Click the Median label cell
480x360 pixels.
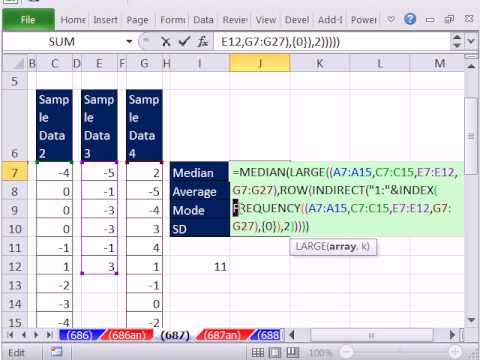click(x=199, y=172)
